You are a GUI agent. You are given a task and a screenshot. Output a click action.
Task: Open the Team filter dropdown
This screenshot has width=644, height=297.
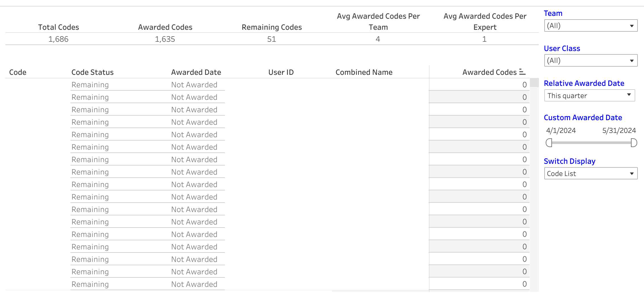tap(591, 26)
